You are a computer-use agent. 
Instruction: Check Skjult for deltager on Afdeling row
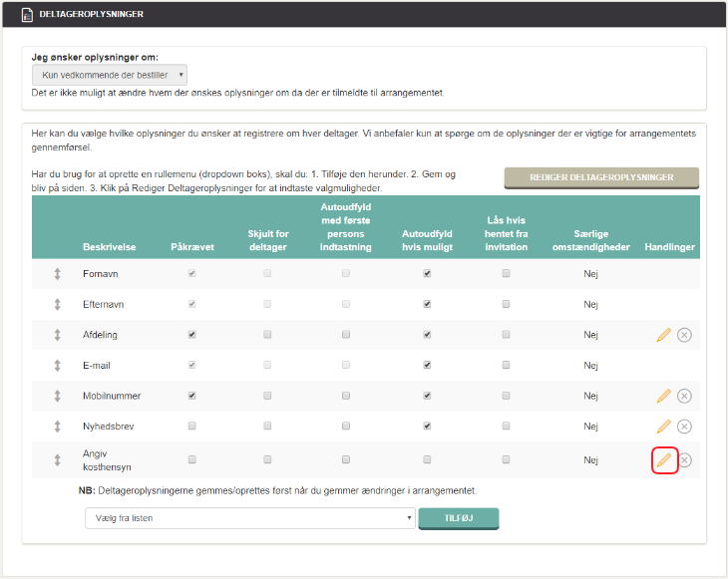click(267, 335)
